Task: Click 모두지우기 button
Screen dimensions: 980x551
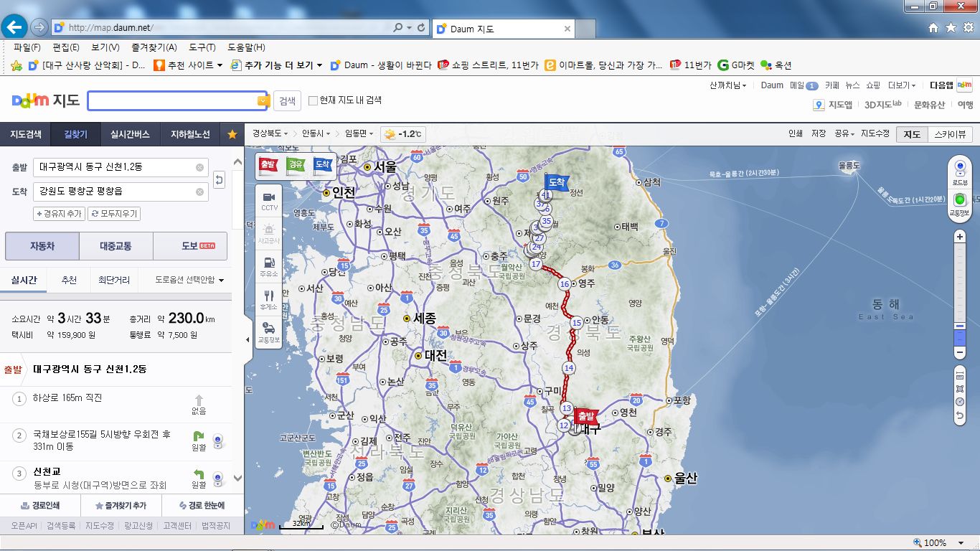Action: [x=113, y=214]
